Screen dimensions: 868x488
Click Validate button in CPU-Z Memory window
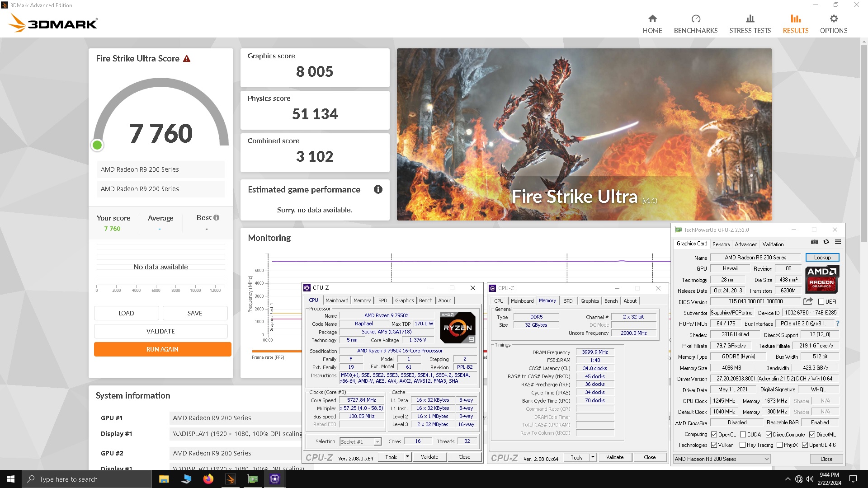click(614, 457)
